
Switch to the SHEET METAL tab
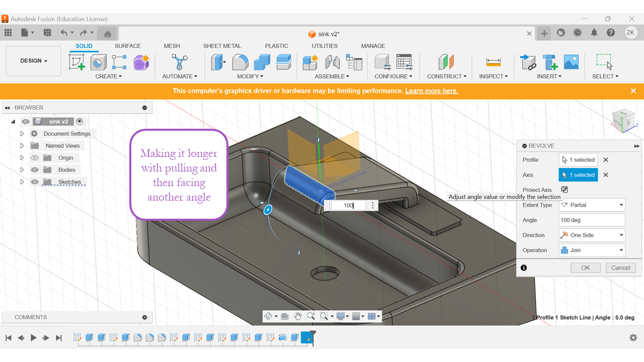point(222,46)
